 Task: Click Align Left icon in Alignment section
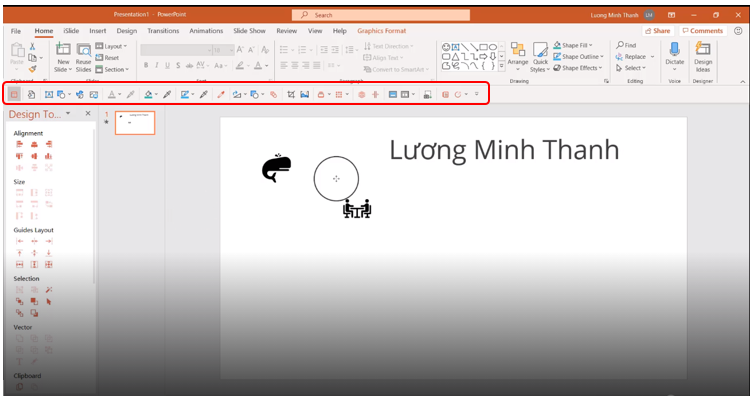[x=19, y=144]
